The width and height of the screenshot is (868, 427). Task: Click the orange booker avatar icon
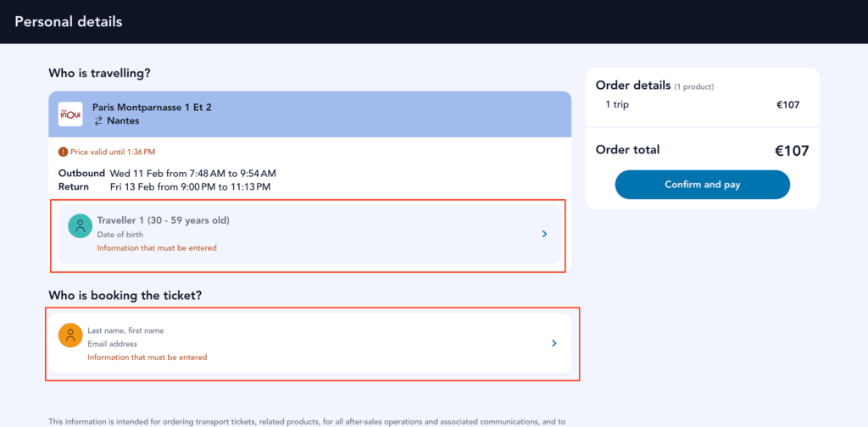[70, 335]
